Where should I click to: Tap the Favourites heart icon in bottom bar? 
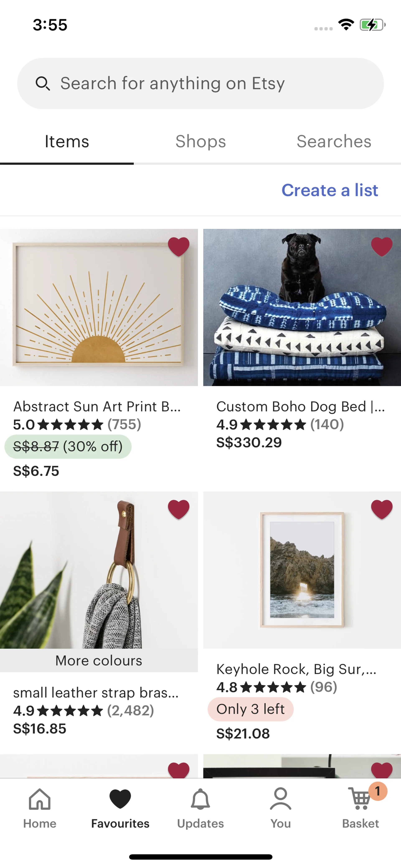point(120,799)
